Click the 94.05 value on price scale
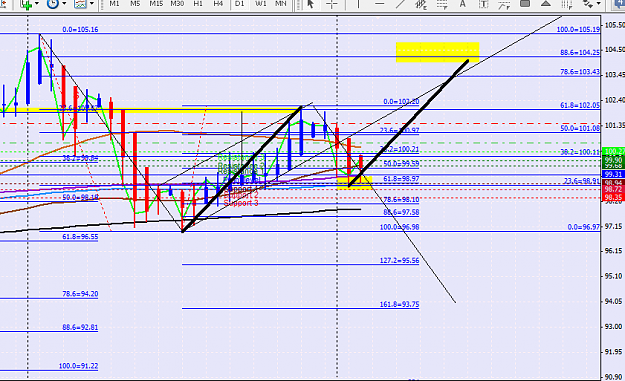The height and width of the screenshot is (381, 625). (613, 301)
